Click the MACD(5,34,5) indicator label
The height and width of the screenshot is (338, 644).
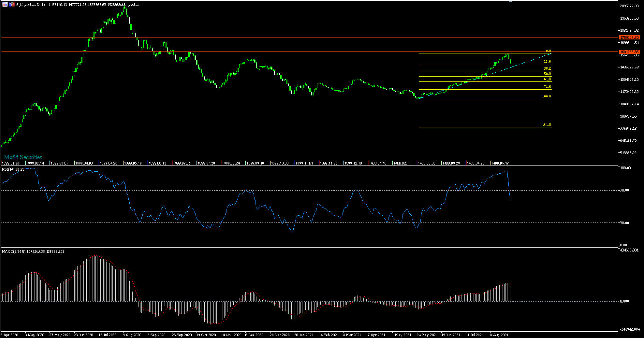(x=33, y=252)
